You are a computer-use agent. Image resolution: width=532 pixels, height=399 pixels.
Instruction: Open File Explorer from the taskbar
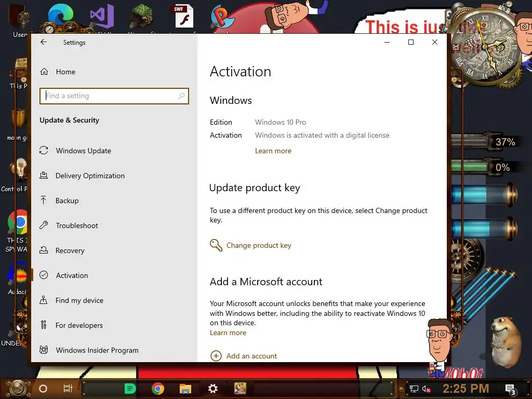185,389
